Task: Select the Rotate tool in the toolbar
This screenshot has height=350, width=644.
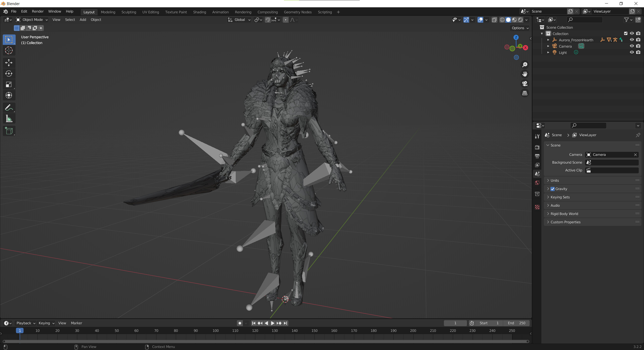Action: (9, 74)
